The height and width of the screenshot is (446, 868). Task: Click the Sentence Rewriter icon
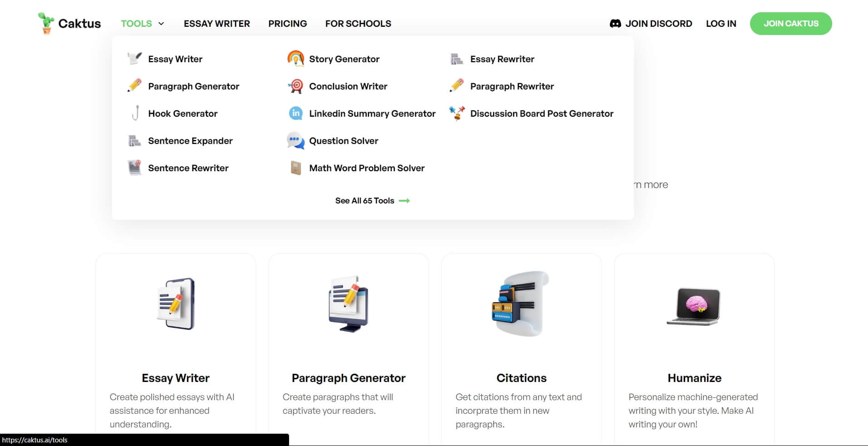[x=135, y=168]
